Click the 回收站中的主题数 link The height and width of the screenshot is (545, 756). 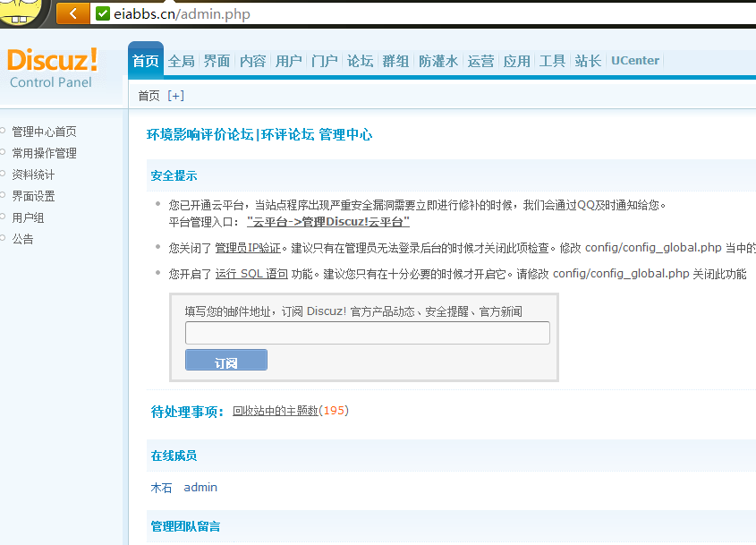click(x=276, y=411)
